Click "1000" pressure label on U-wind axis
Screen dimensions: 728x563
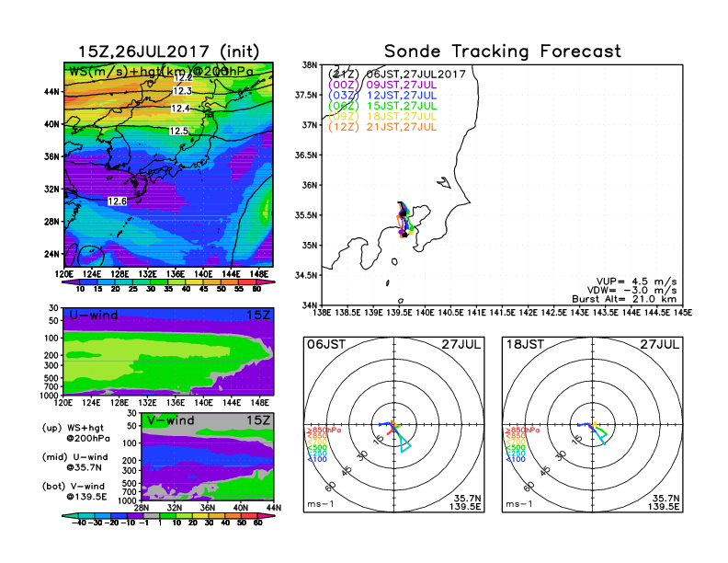[x=50, y=396]
